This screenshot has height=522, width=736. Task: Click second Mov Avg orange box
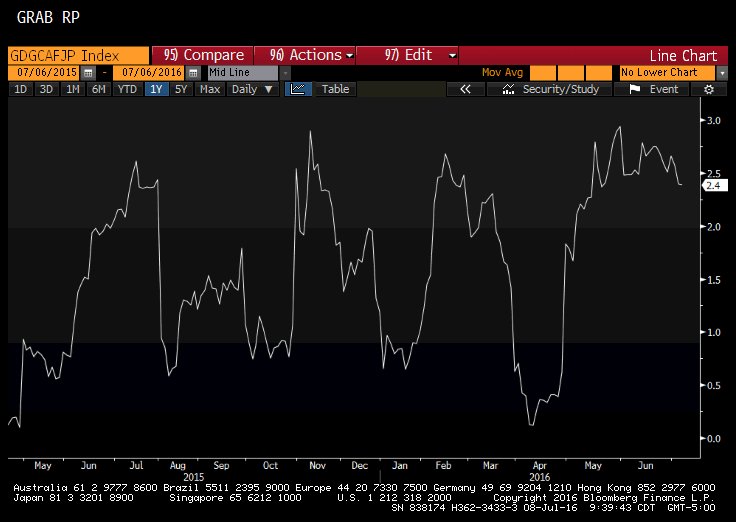[570, 73]
